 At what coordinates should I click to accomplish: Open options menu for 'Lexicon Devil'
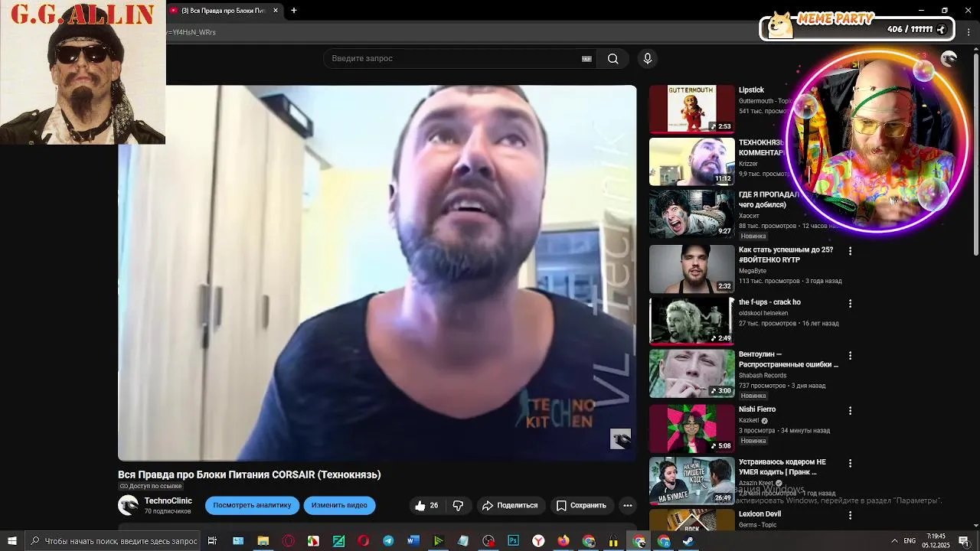pos(849,516)
